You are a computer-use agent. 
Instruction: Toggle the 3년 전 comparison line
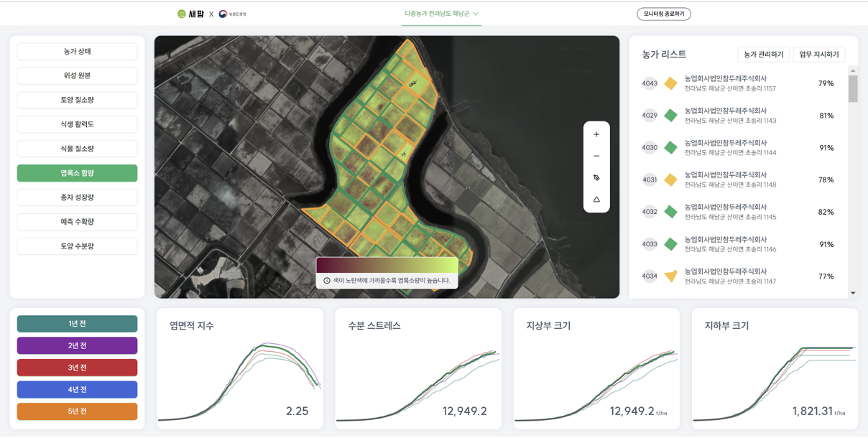click(x=77, y=368)
